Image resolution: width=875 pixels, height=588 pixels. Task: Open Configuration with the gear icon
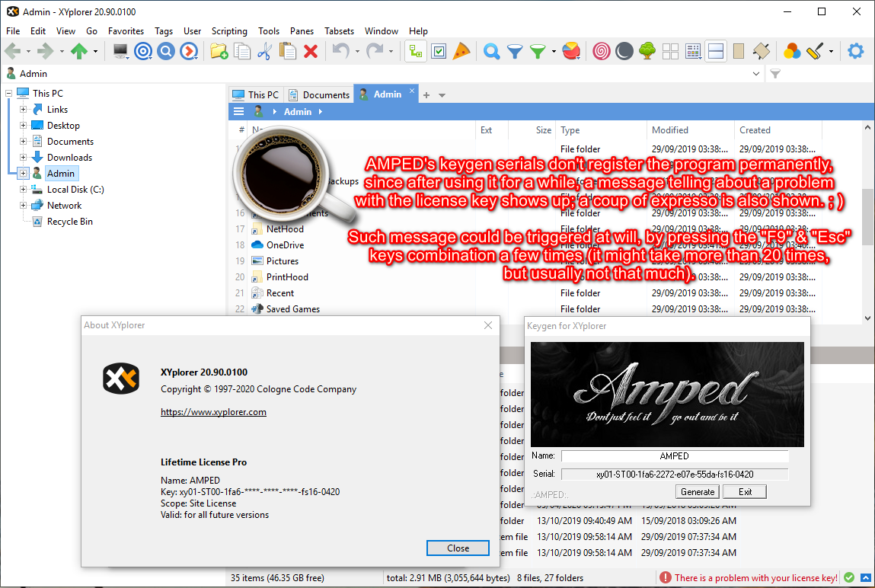point(855,51)
